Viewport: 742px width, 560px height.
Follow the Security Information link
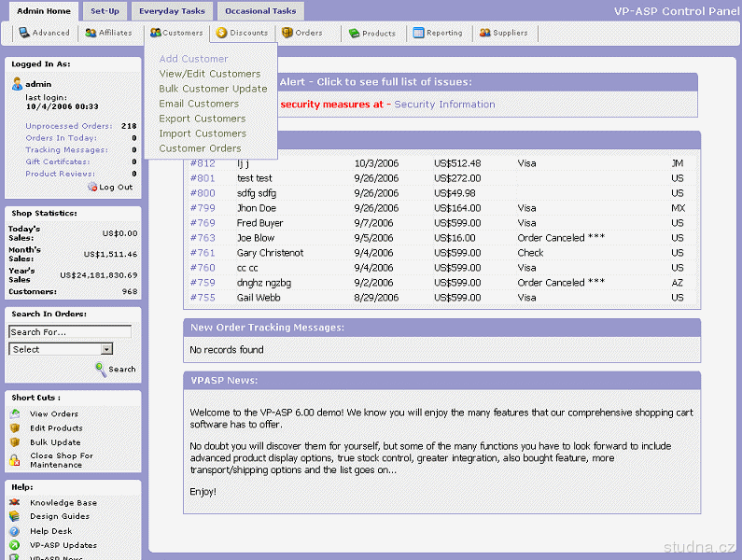[444, 105]
